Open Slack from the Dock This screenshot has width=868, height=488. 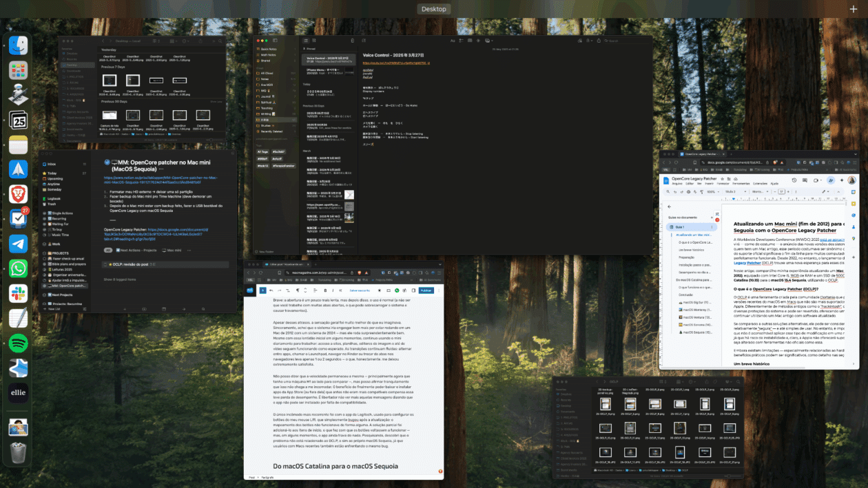(18, 293)
